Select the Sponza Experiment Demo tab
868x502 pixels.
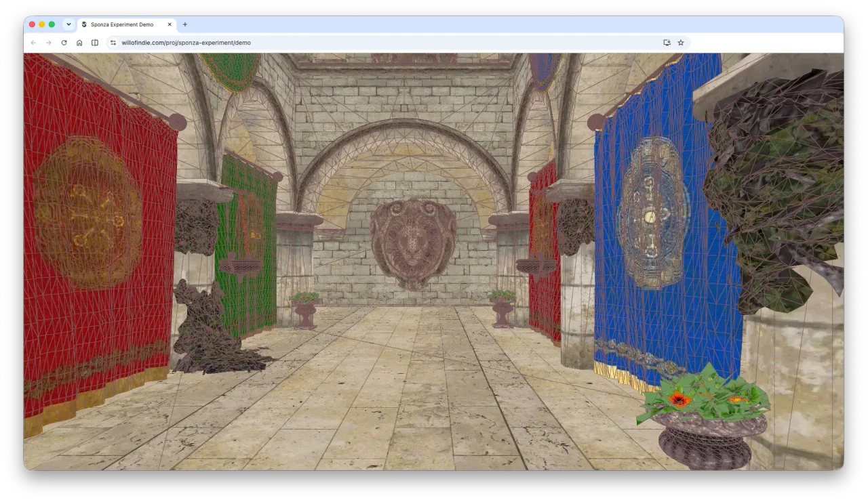127,24
